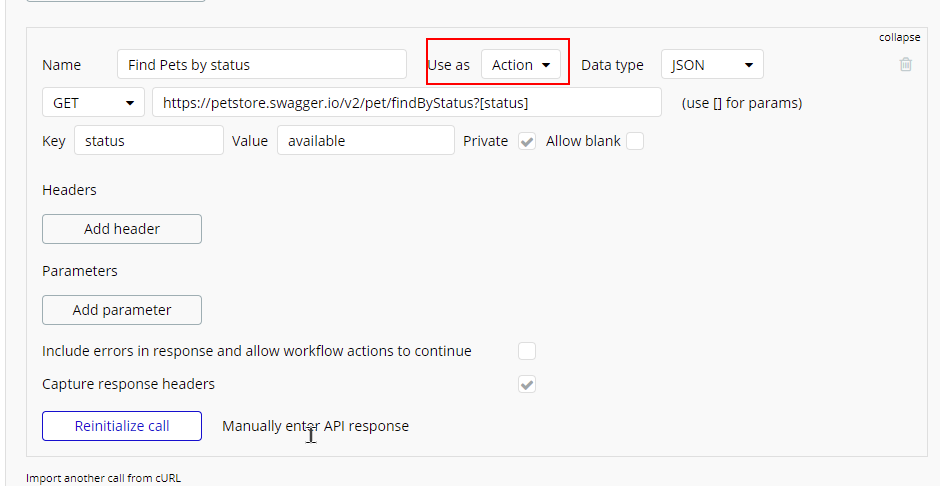Viewport: 940px width, 486px height.
Task: Click the partially visible button at top
Action: (x=116, y=1)
